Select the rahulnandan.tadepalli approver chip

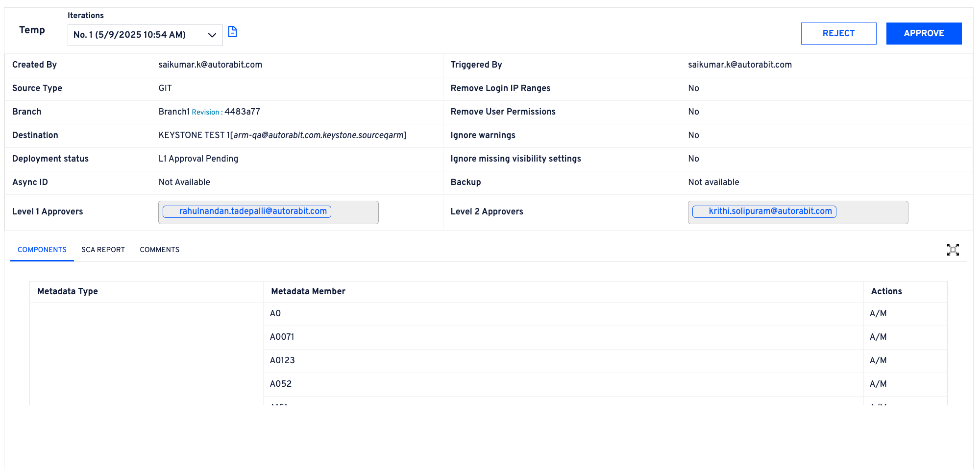(x=247, y=211)
